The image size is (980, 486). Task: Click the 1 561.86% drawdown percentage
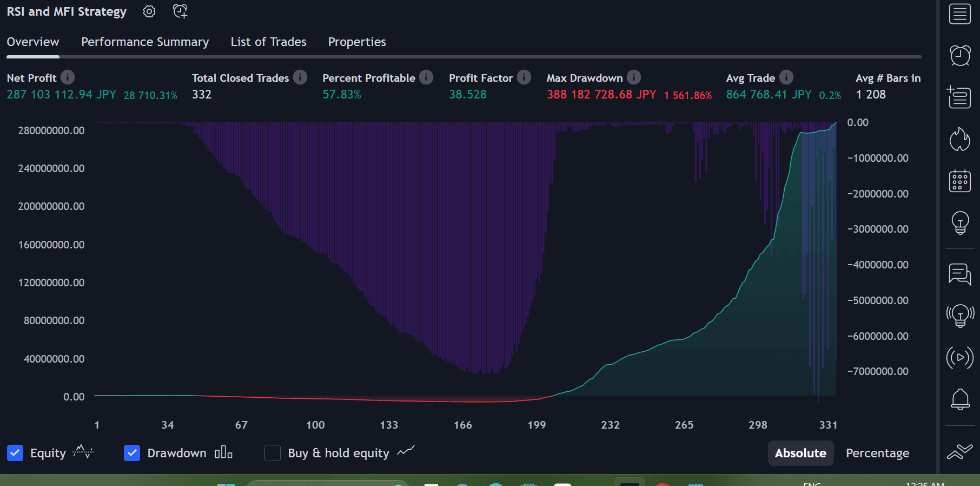pyautogui.click(x=688, y=95)
